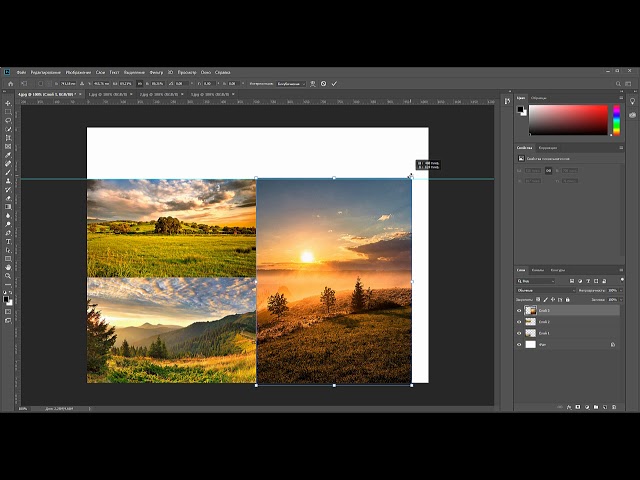
Task: Click the delete layer trash icon
Action: [x=612, y=407]
